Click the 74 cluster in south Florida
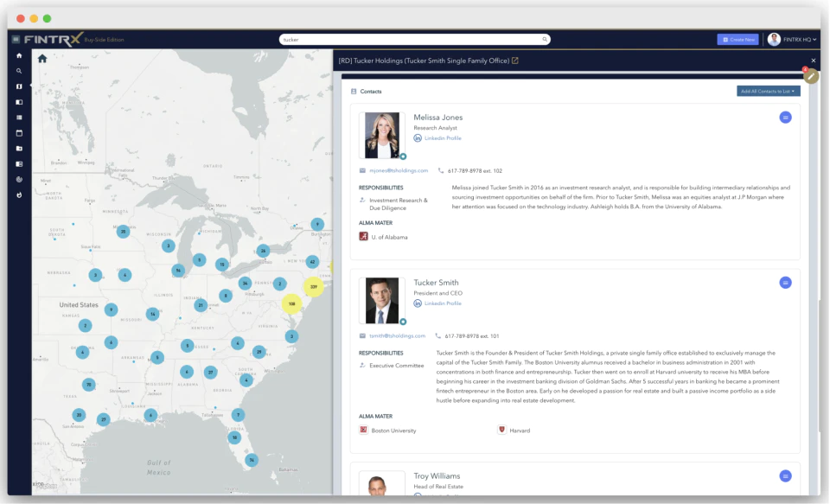Viewport: 830px width, 504px height. pos(252,460)
